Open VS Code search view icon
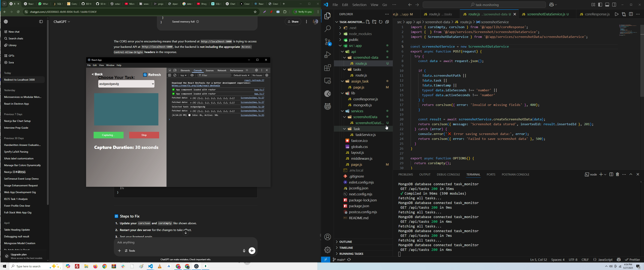Screen dimensions: 644x270 pyautogui.click(x=327, y=29)
